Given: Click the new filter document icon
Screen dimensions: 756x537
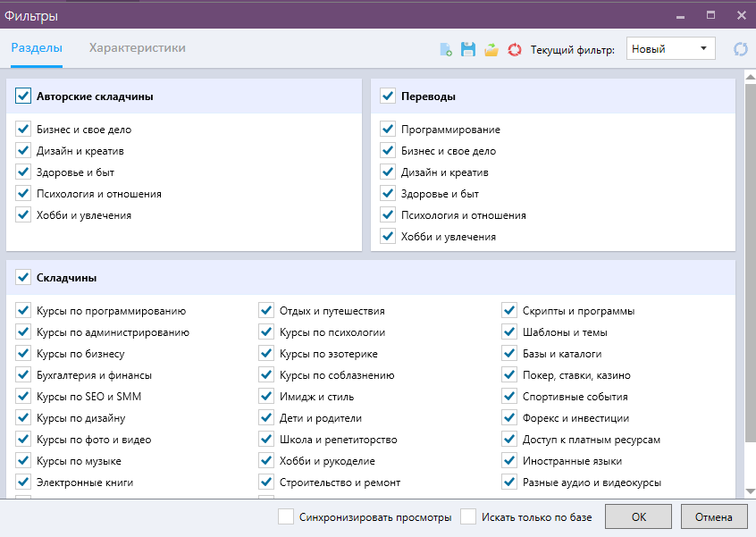Looking at the screenshot, I should pos(446,50).
